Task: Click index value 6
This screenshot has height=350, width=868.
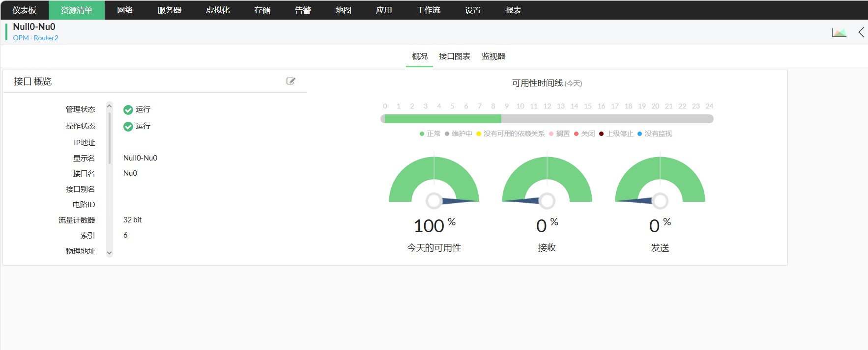Action: (125, 235)
